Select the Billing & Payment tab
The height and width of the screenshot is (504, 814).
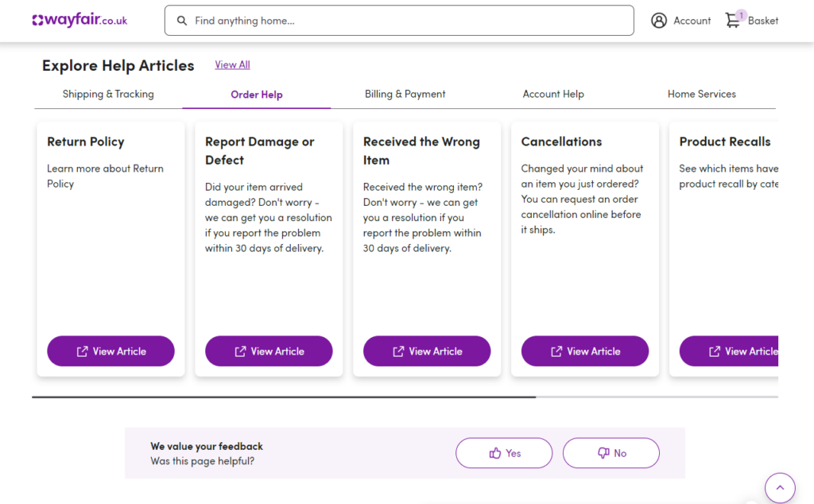click(x=405, y=94)
